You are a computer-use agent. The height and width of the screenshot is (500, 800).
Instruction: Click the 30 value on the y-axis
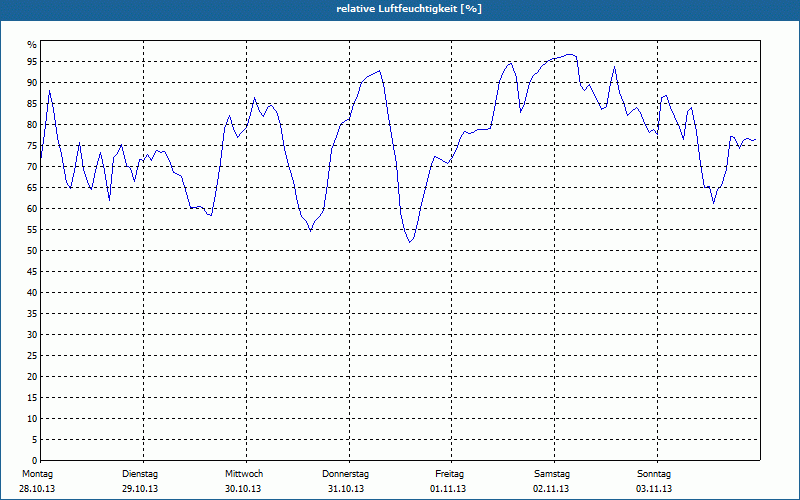click(x=32, y=335)
